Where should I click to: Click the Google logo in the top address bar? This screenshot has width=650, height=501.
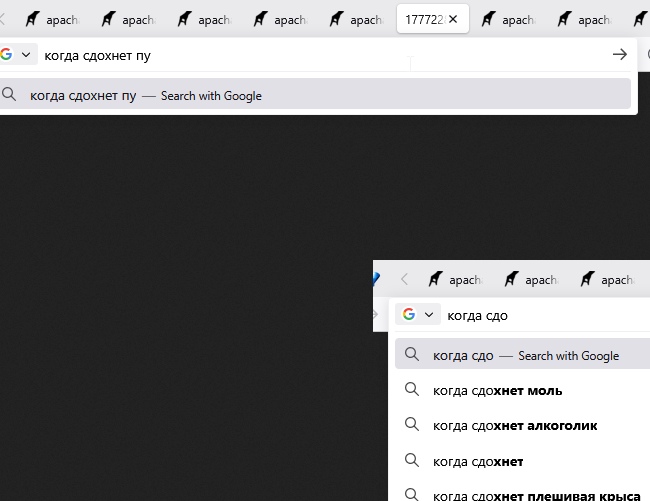[x=6, y=55]
